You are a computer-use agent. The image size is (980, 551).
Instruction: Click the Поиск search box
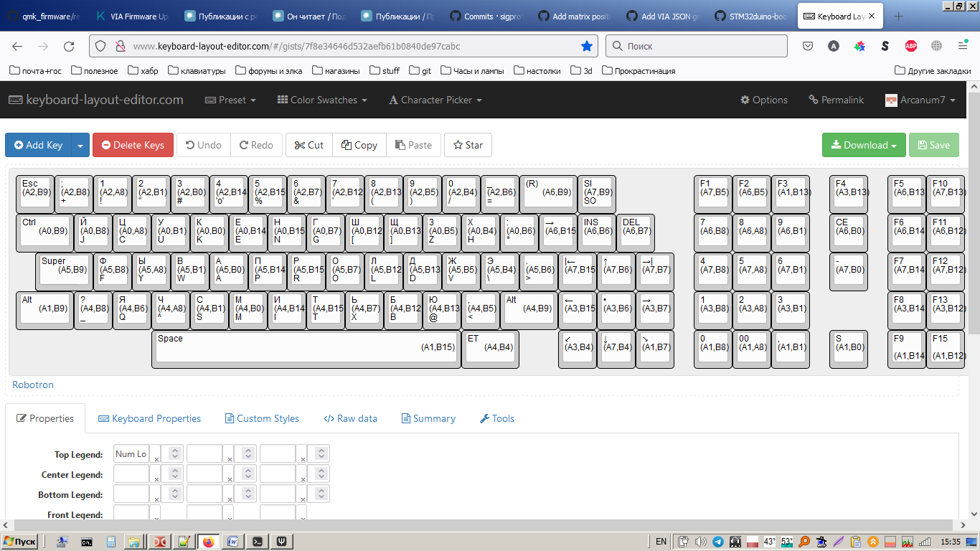(697, 46)
